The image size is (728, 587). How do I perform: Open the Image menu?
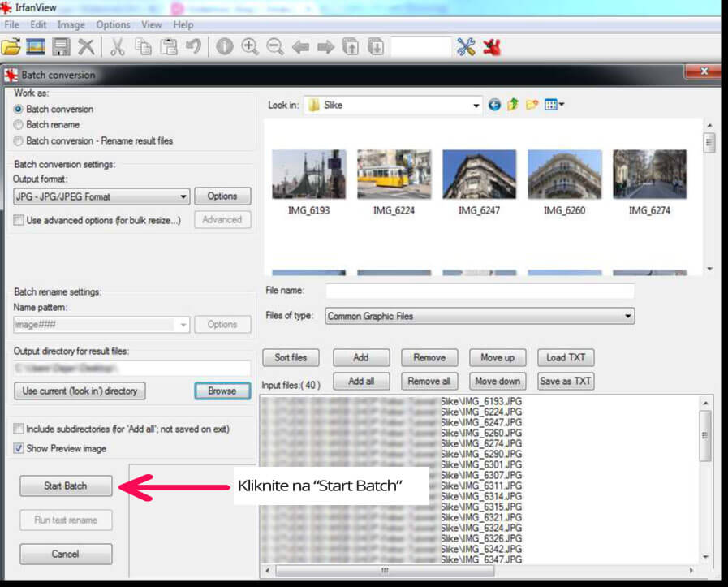pyautogui.click(x=71, y=25)
